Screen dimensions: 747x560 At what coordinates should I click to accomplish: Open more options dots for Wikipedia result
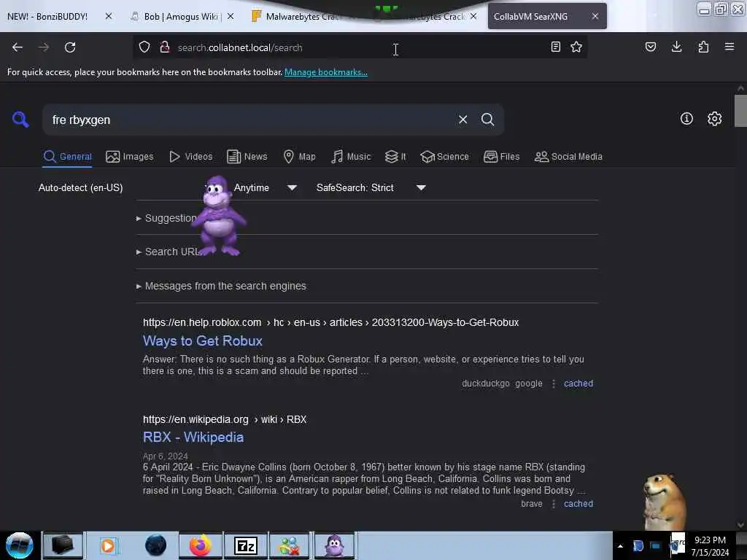tap(553, 503)
